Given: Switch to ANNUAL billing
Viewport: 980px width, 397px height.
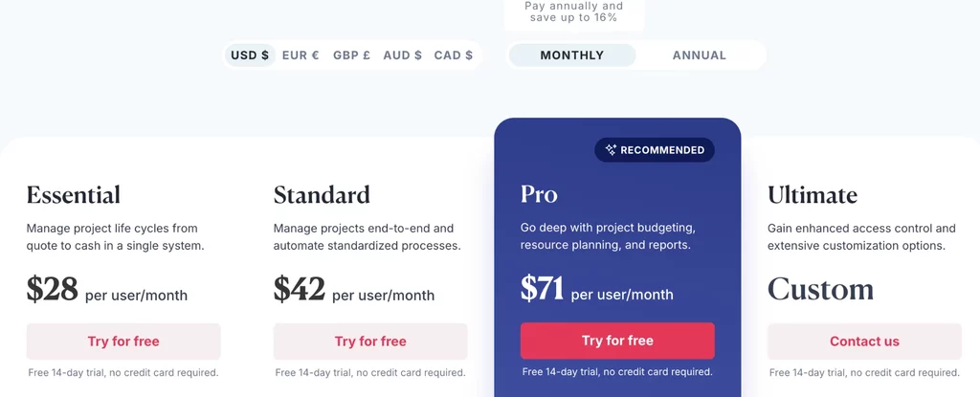Looking at the screenshot, I should pyautogui.click(x=700, y=55).
